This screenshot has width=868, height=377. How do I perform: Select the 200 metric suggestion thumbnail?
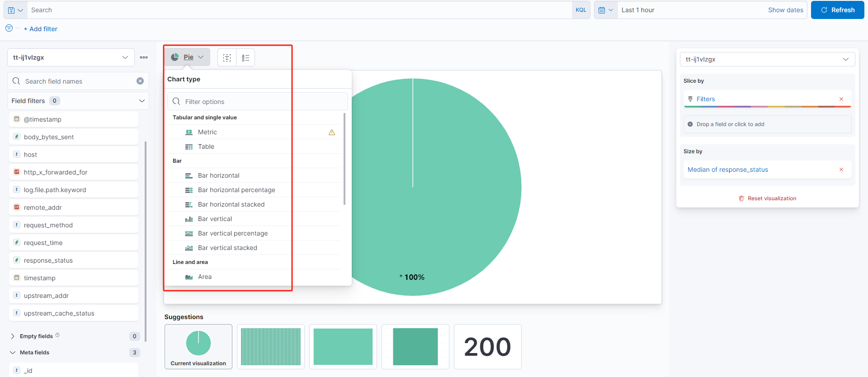[487, 347]
